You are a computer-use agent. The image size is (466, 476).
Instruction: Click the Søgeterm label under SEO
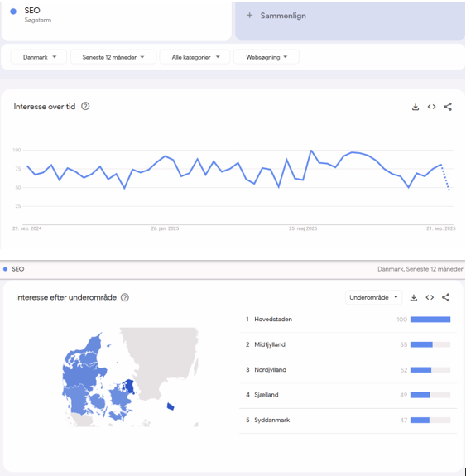pos(38,21)
